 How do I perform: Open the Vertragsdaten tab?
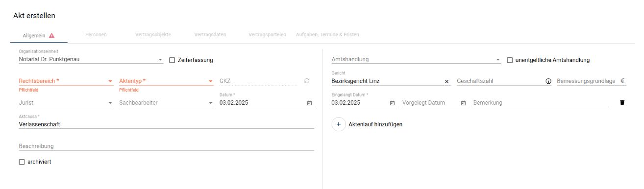(x=210, y=35)
